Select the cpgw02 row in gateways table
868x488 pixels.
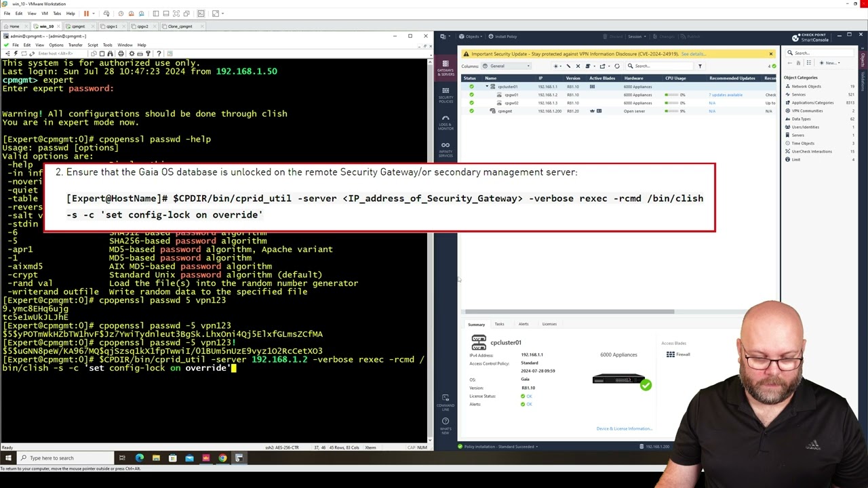click(x=617, y=103)
